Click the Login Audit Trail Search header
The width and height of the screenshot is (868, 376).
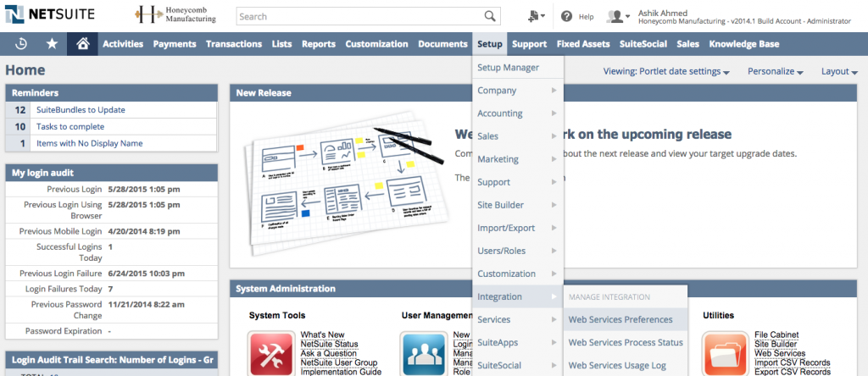[111, 360]
